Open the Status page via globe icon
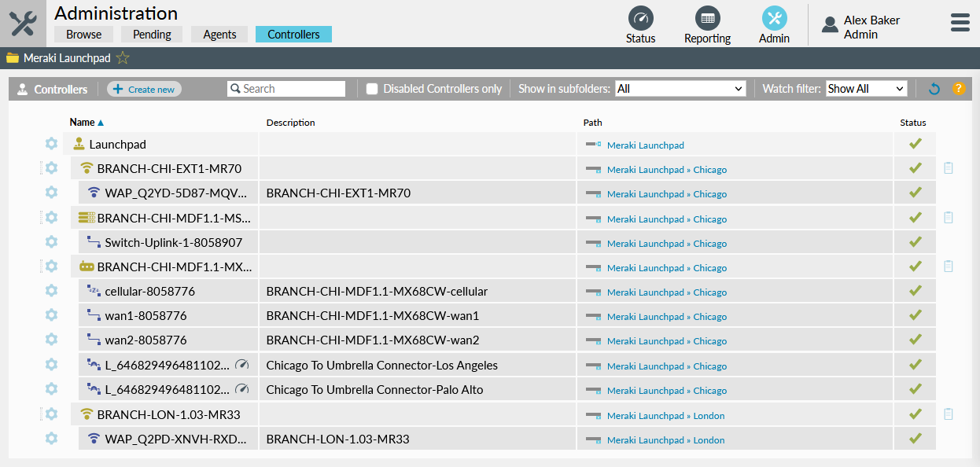This screenshot has height=467, width=980. 640,17
